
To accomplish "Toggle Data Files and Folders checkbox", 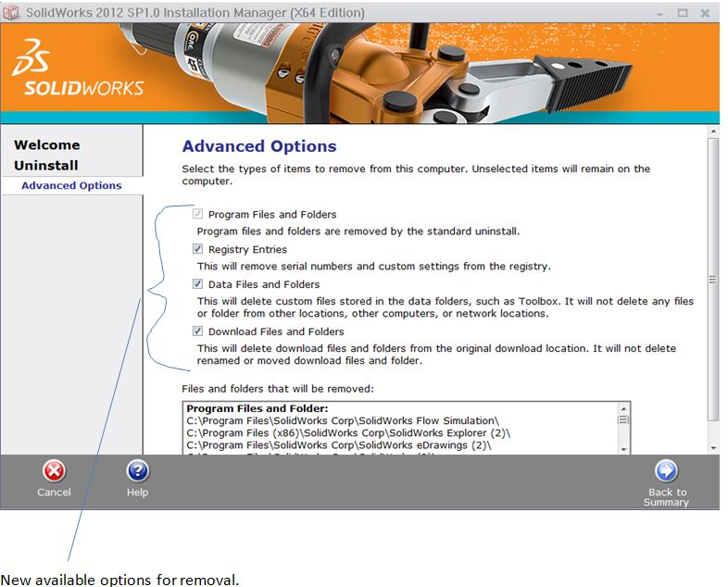I will click(x=198, y=284).
